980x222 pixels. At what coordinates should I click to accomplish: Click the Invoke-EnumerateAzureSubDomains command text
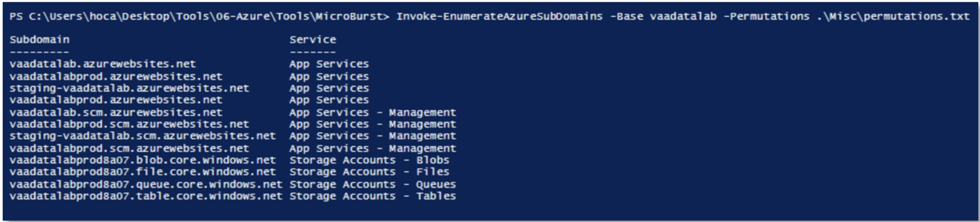pos(499,16)
